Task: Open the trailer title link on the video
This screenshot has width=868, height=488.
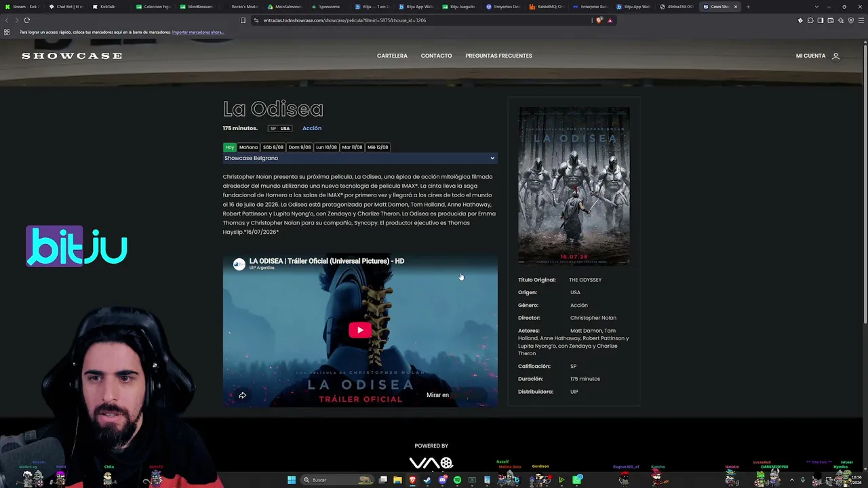Action: (x=327, y=261)
